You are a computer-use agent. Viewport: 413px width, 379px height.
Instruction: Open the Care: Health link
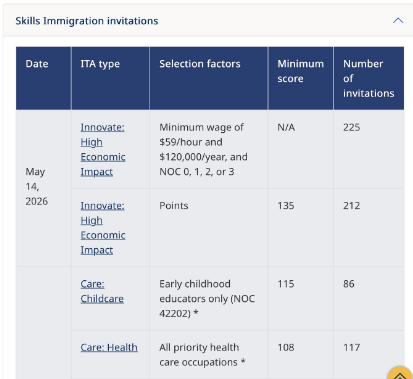coord(109,347)
